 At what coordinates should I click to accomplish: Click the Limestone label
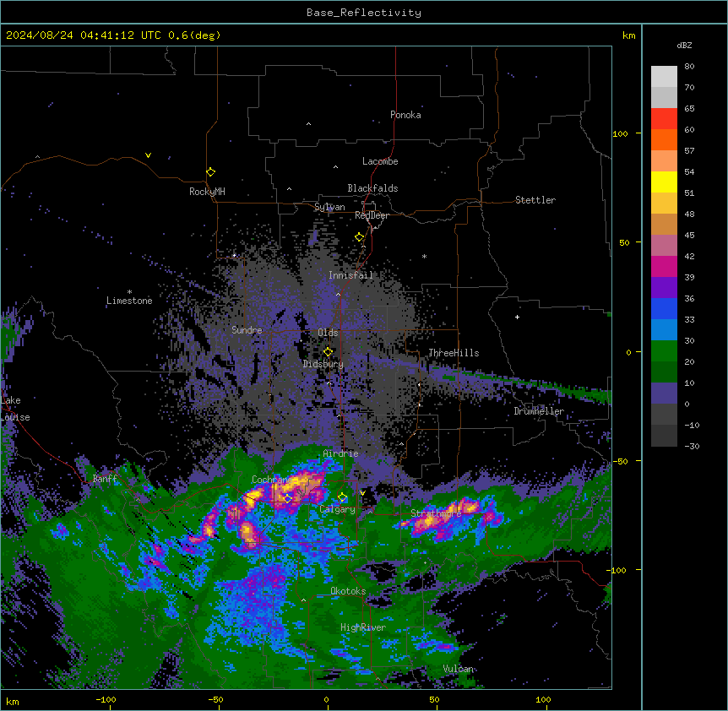pos(129,301)
